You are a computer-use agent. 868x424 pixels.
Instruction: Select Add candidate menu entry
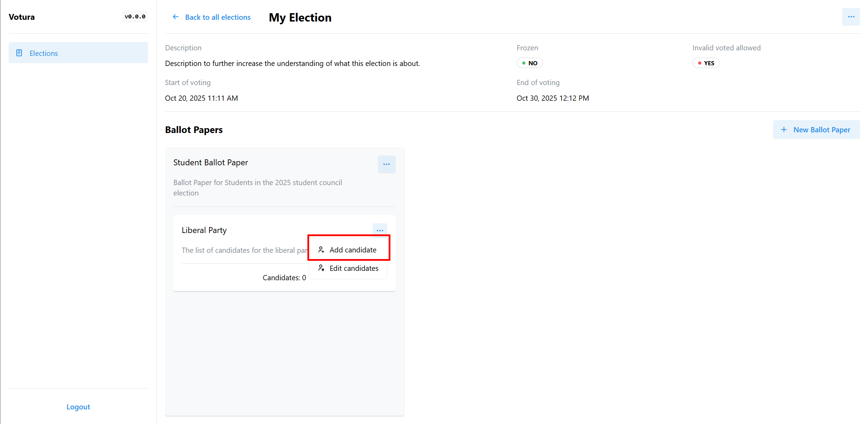click(353, 250)
